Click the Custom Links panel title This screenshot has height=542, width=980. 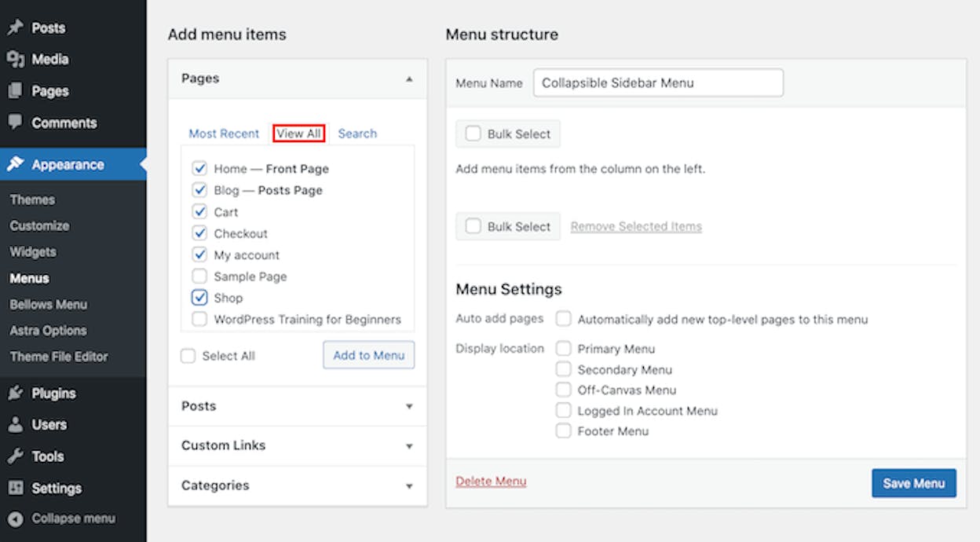223,445
